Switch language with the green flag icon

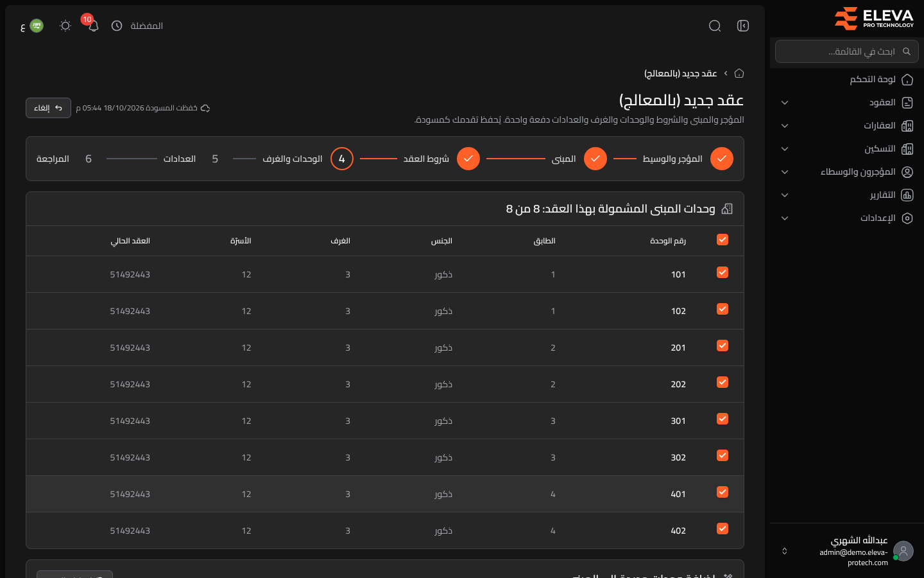37,26
